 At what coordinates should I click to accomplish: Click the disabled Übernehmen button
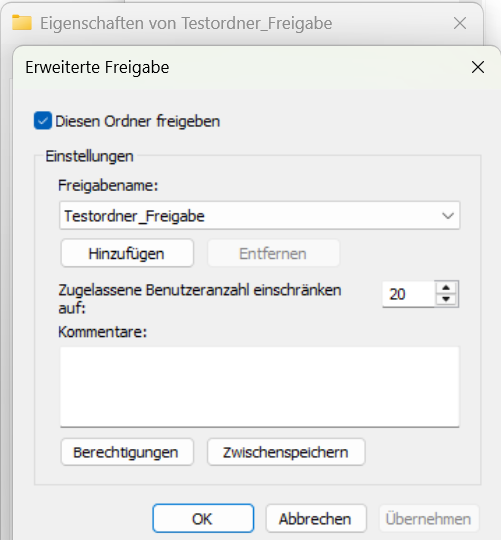point(429,519)
